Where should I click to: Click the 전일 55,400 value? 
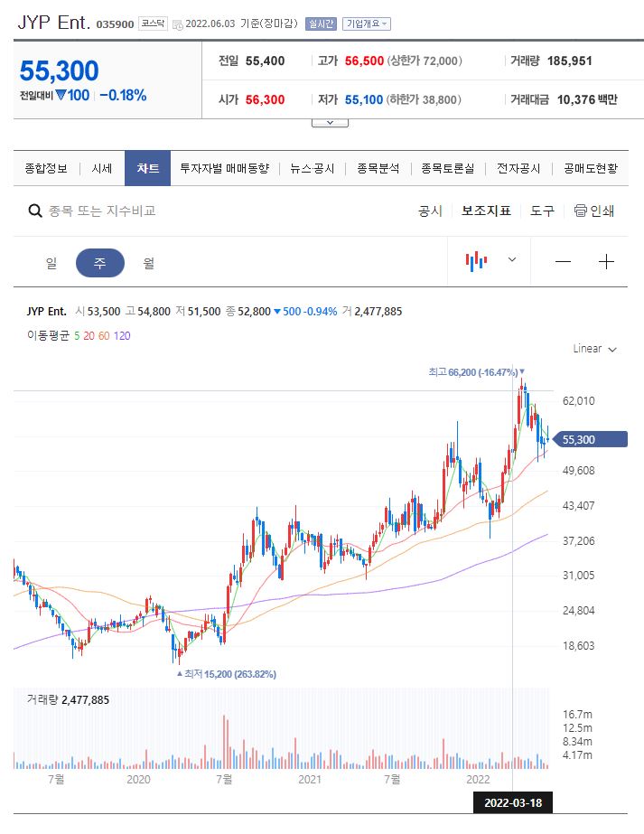click(x=265, y=61)
